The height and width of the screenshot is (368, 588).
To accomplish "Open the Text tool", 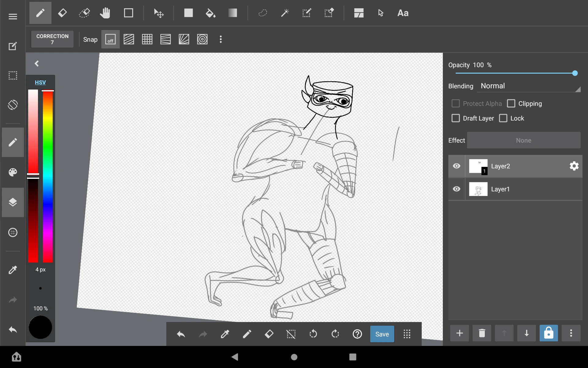I will [403, 13].
